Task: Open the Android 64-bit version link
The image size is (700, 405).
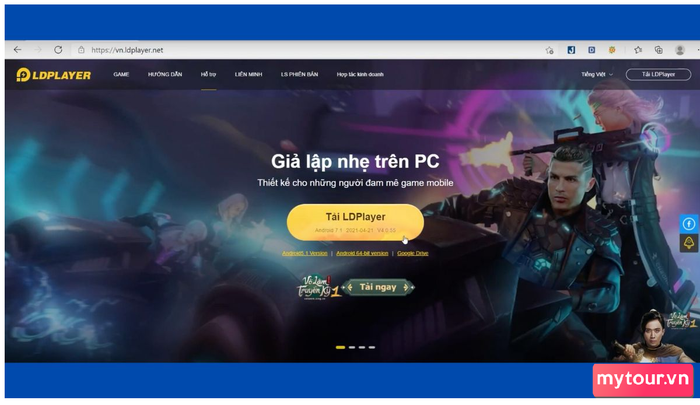Action: click(362, 253)
